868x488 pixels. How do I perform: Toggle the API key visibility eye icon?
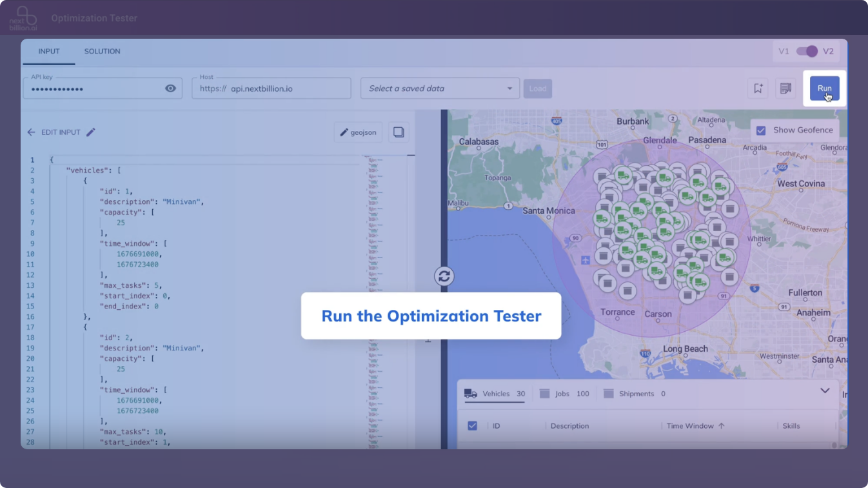click(x=170, y=88)
